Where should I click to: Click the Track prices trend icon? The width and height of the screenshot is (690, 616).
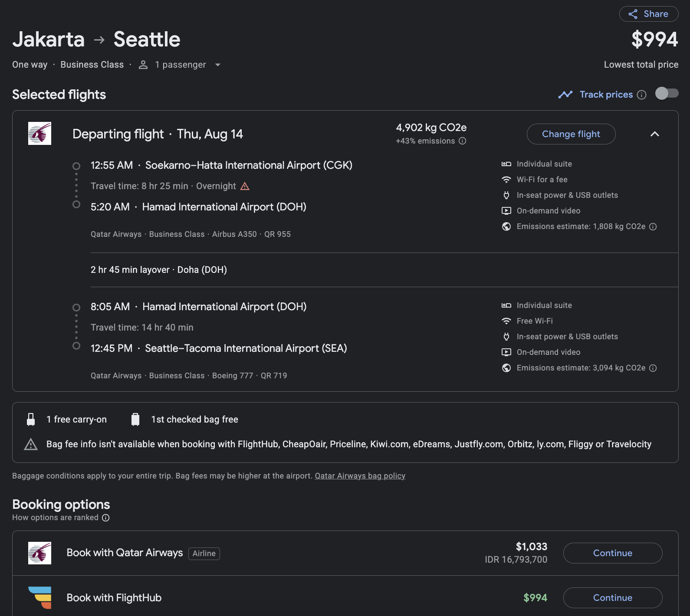565,95
